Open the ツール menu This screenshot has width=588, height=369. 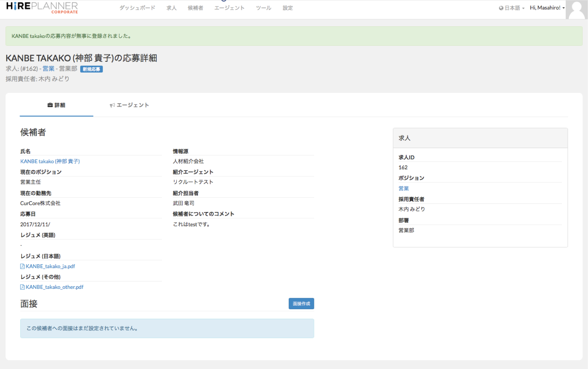[264, 8]
